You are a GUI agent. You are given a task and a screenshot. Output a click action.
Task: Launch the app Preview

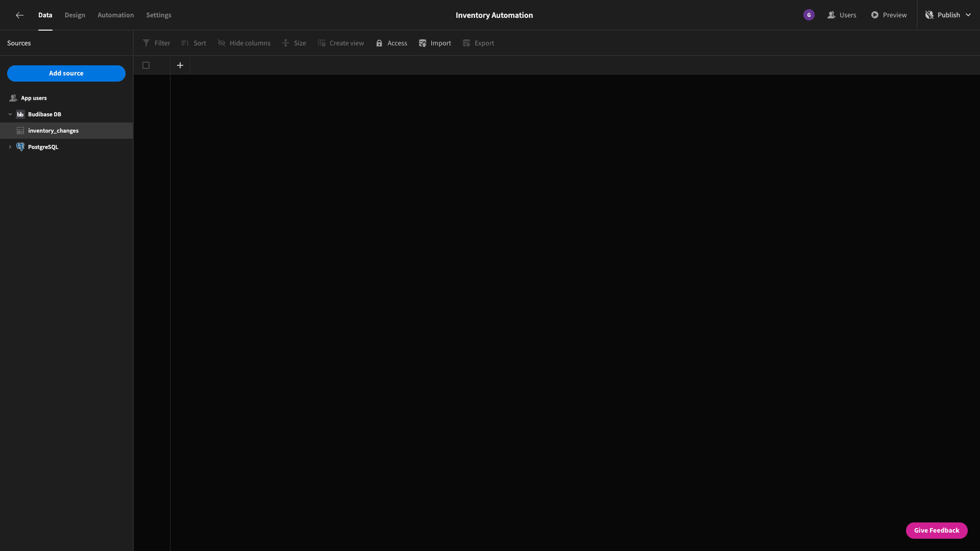889,15
